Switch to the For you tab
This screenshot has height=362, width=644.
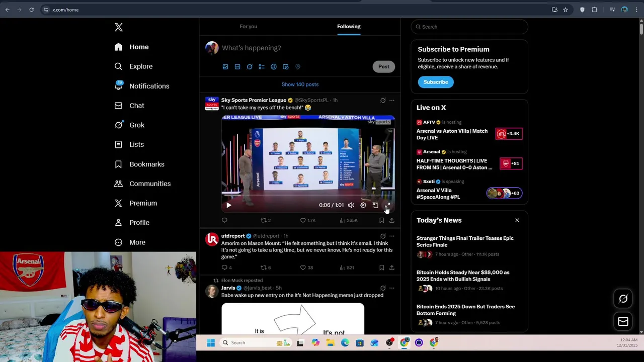pos(249,26)
